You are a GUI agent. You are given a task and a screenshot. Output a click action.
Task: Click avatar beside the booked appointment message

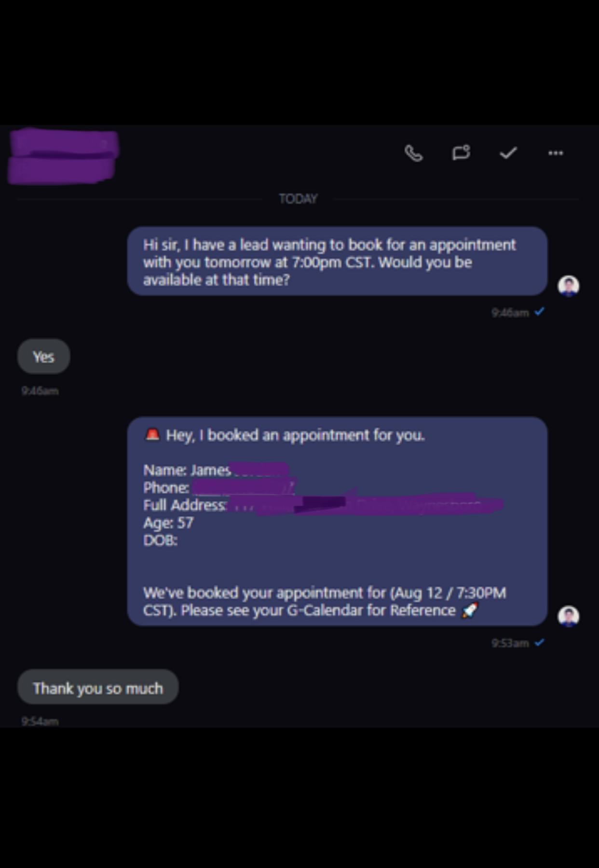[x=568, y=616]
